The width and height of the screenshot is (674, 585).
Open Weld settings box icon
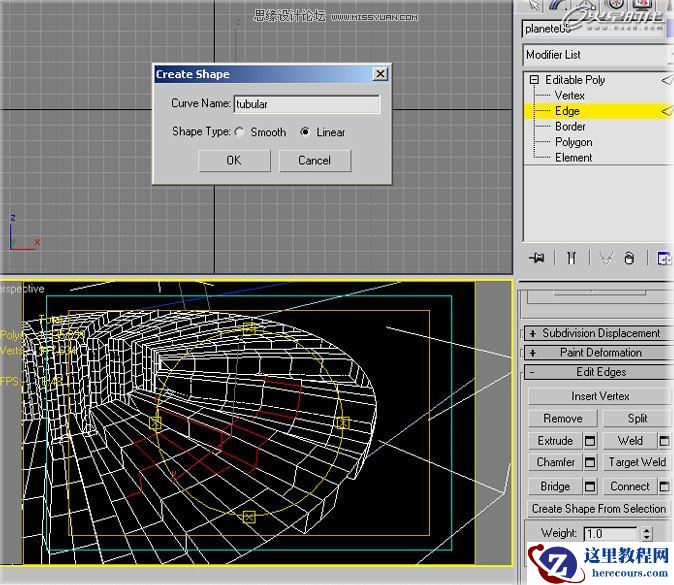(x=664, y=441)
